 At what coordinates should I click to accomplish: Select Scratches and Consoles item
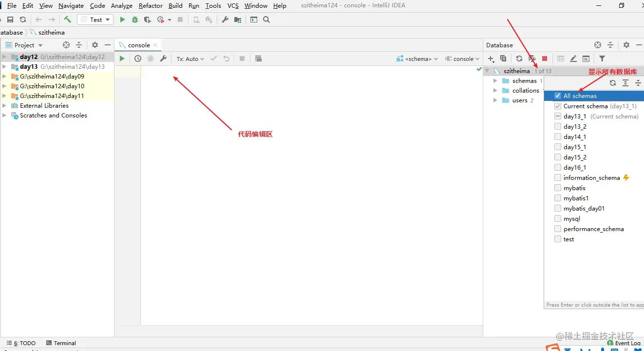[53, 116]
